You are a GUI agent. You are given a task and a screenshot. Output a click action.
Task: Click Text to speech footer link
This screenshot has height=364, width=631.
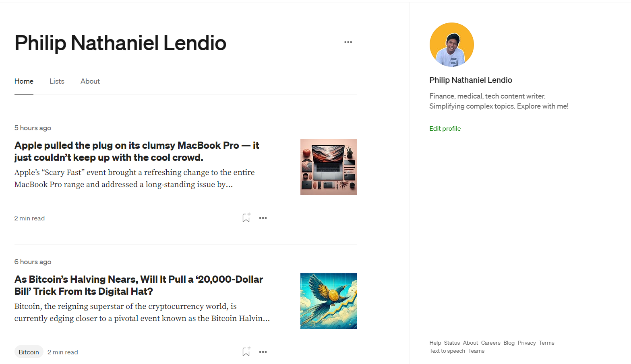447,351
